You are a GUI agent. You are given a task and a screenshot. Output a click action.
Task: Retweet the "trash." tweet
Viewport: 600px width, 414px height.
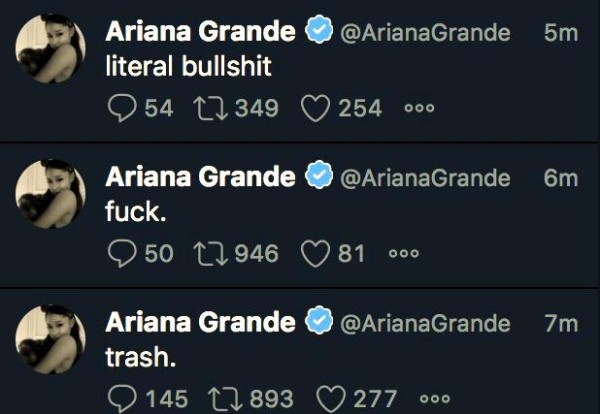[x=225, y=399]
